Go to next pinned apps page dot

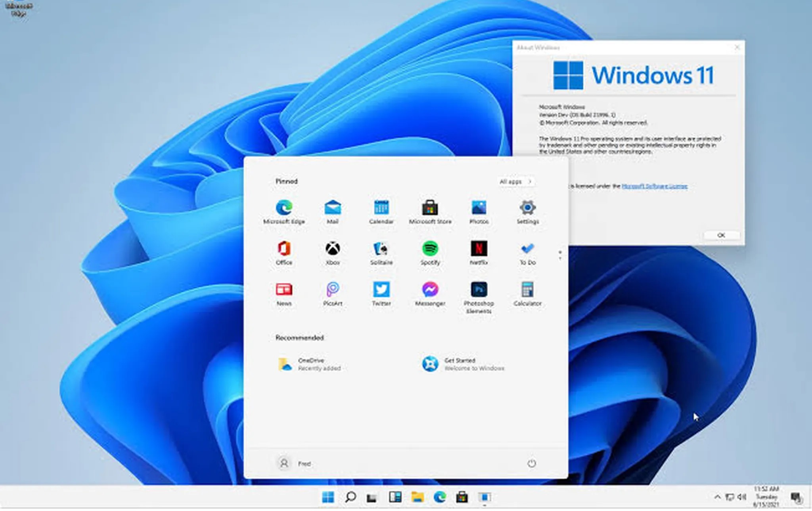point(560,259)
